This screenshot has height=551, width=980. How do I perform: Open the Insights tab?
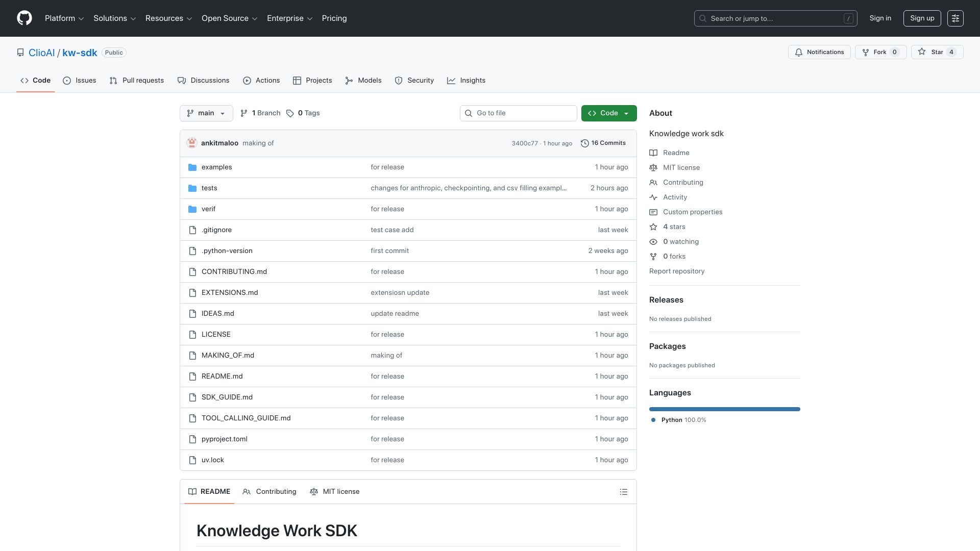[467, 81]
